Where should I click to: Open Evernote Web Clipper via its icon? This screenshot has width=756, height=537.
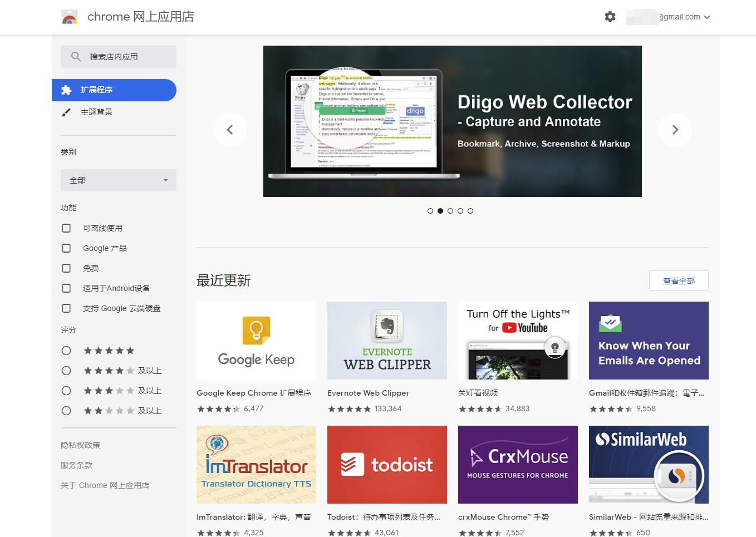pyautogui.click(x=386, y=340)
